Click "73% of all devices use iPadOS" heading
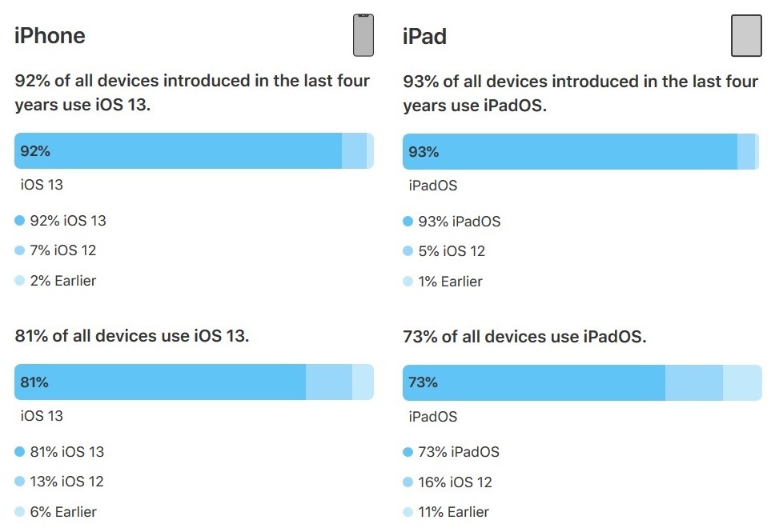 coord(524,337)
